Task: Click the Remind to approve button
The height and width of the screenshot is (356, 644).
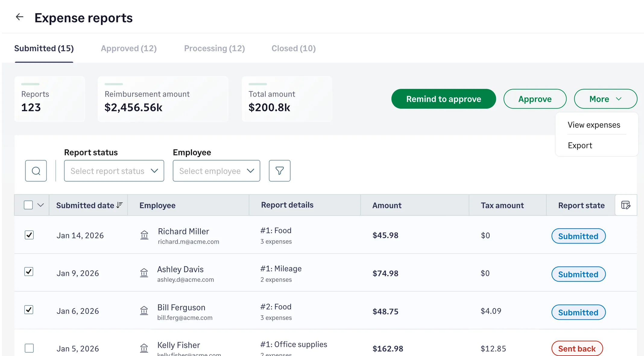Action: point(443,99)
